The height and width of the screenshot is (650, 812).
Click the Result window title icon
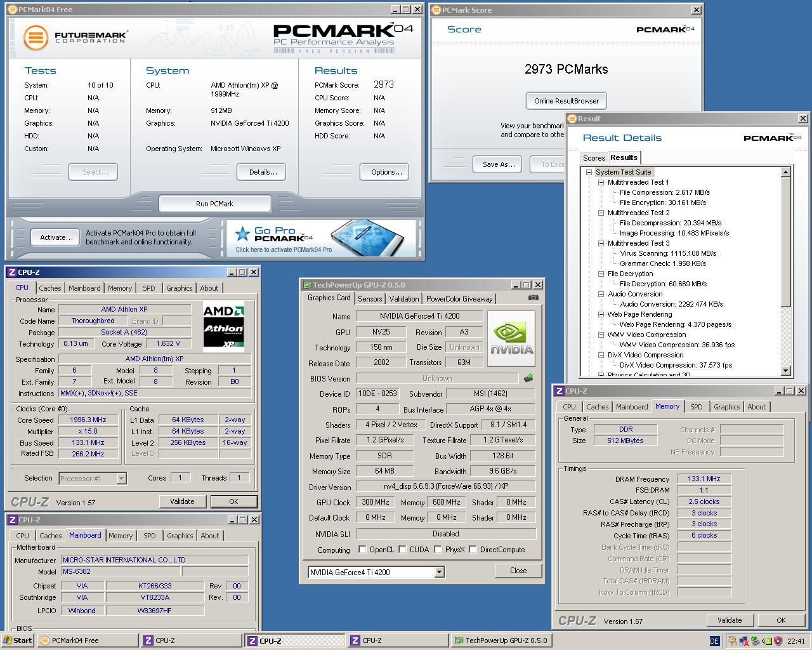tap(572, 119)
